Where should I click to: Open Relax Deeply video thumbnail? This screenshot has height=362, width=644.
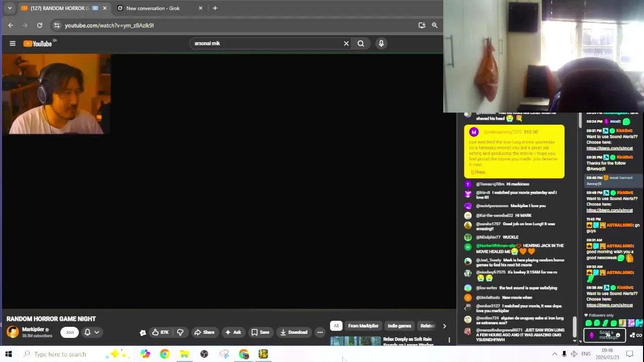pos(356,341)
